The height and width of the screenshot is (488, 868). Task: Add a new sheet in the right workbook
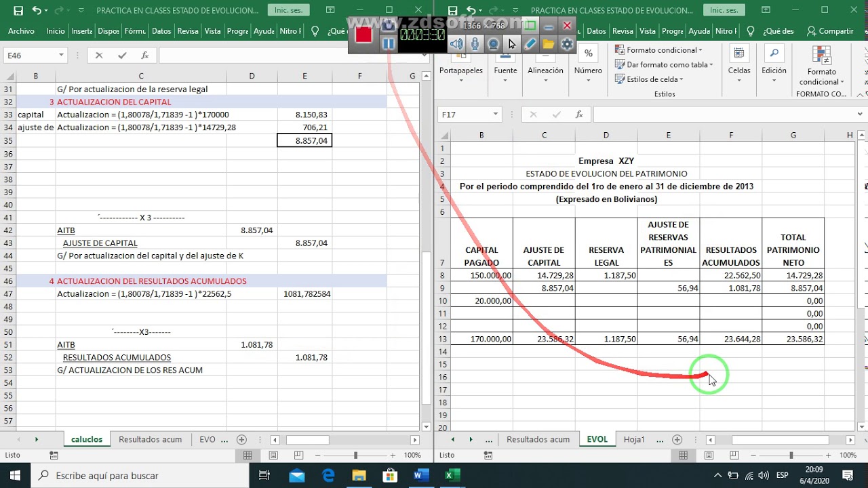(677, 439)
